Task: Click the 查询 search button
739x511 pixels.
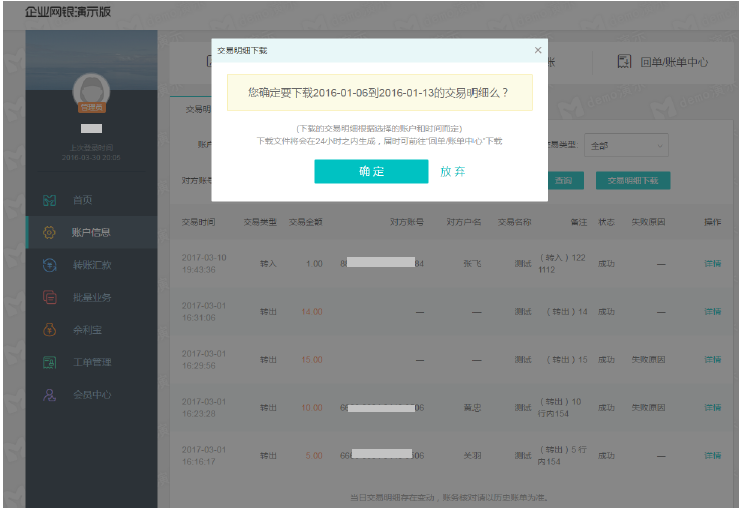Action: coord(565,181)
